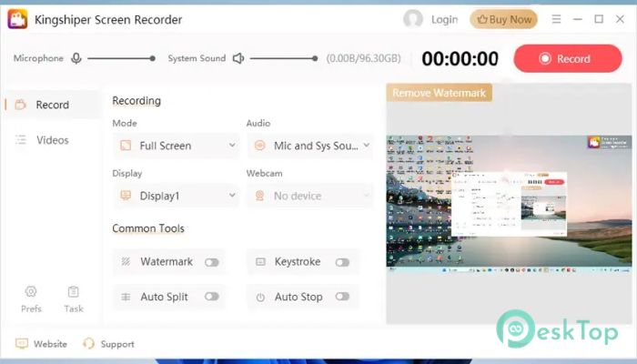Screen dimensions: 637x364
Task: Click the Common Tools heading
Action: click(148, 228)
